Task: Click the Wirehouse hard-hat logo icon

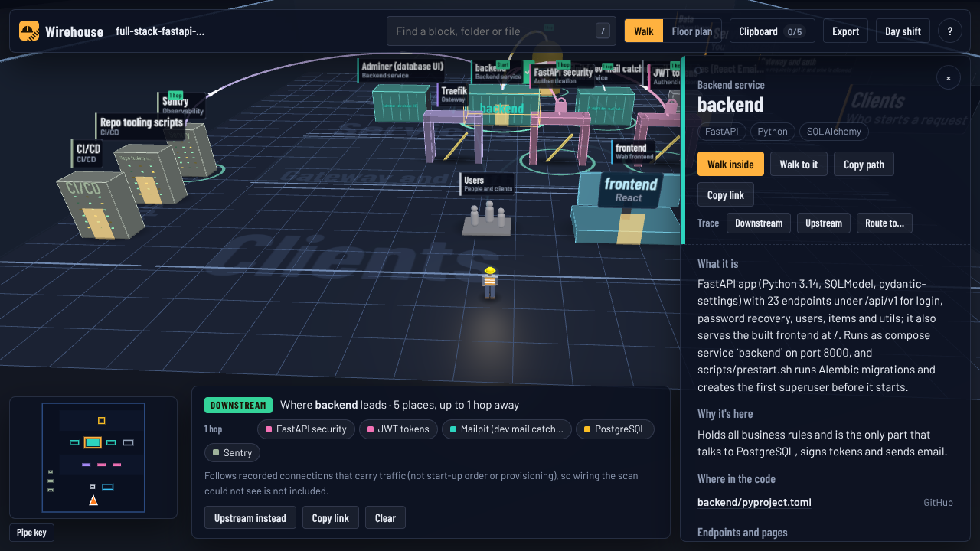Action: (29, 31)
